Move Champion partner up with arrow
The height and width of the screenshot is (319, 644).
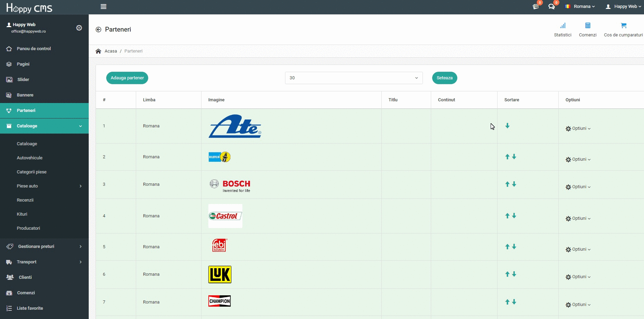tap(507, 302)
